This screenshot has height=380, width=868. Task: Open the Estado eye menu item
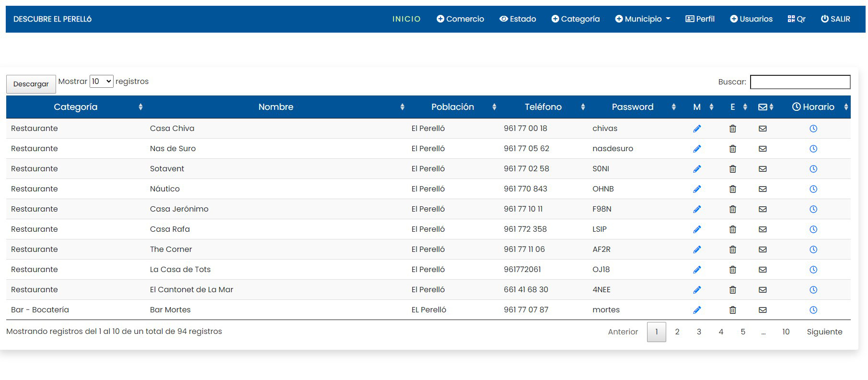click(x=518, y=19)
